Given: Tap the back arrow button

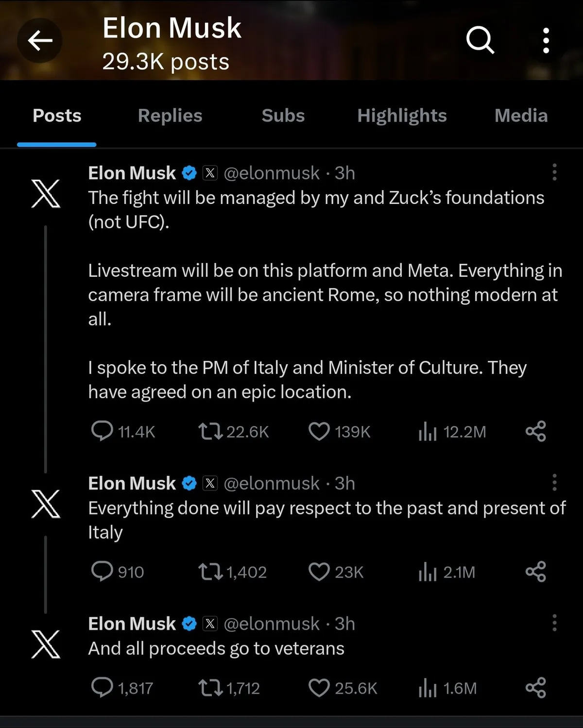Looking at the screenshot, I should click(x=40, y=40).
